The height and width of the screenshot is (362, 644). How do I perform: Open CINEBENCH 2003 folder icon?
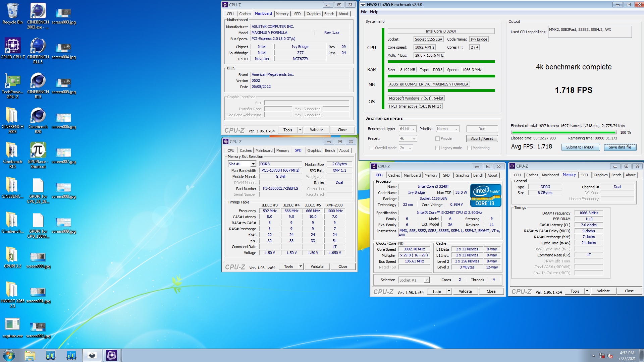coord(12,121)
